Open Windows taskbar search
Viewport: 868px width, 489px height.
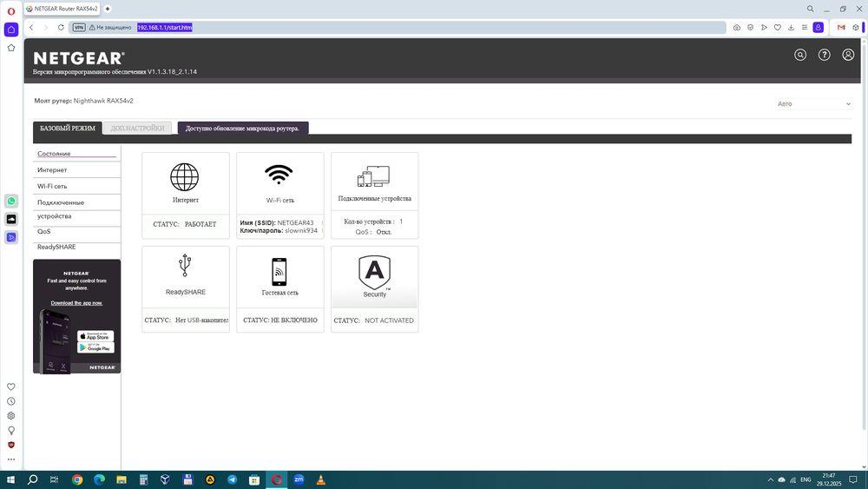33,479
